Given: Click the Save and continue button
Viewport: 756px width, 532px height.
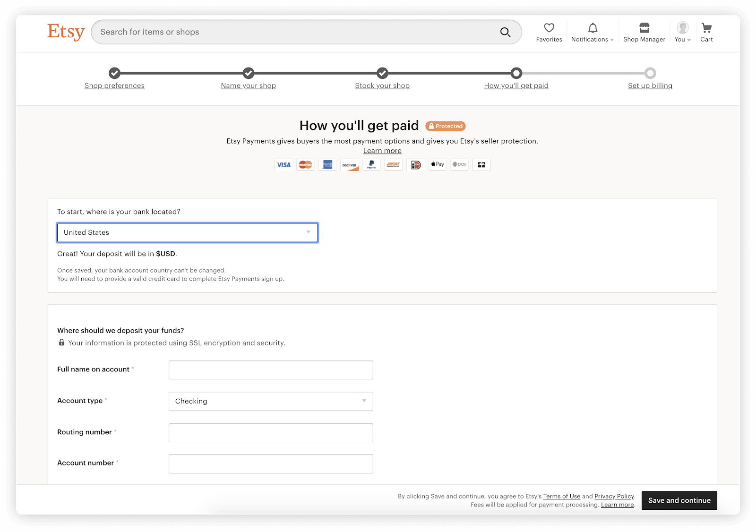Looking at the screenshot, I should click(x=679, y=500).
